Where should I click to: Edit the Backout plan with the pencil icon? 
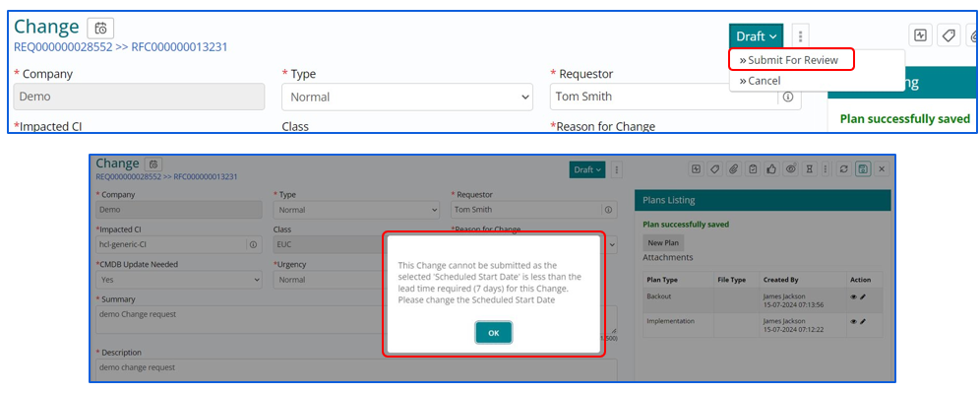coord(863,297)
